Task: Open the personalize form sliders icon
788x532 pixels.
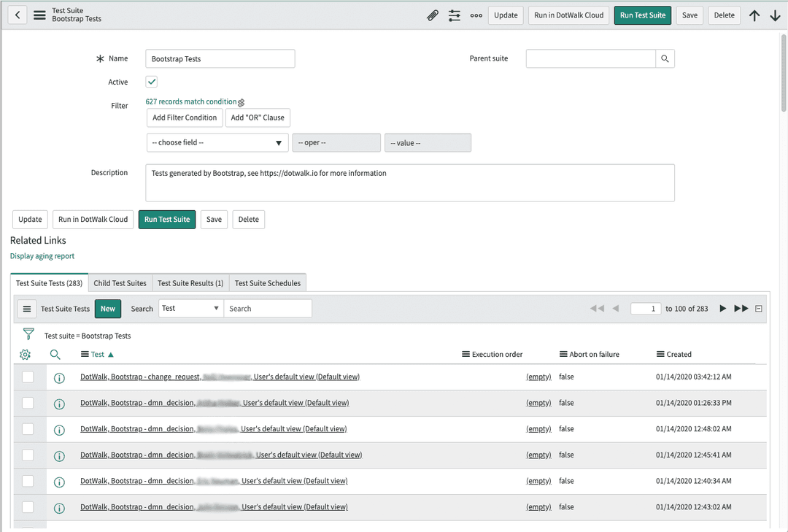Action: [455, 15]
